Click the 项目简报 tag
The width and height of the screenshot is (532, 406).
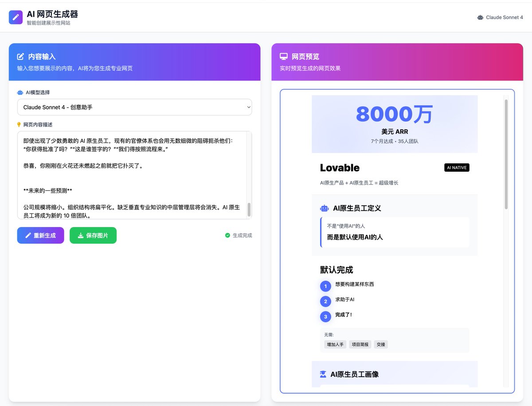pos(360,344)
